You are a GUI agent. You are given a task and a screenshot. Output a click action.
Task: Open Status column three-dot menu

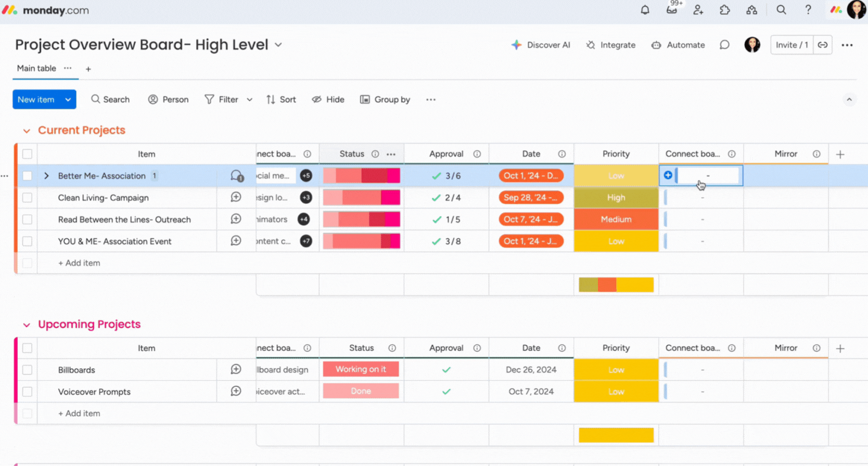point(391,154)
